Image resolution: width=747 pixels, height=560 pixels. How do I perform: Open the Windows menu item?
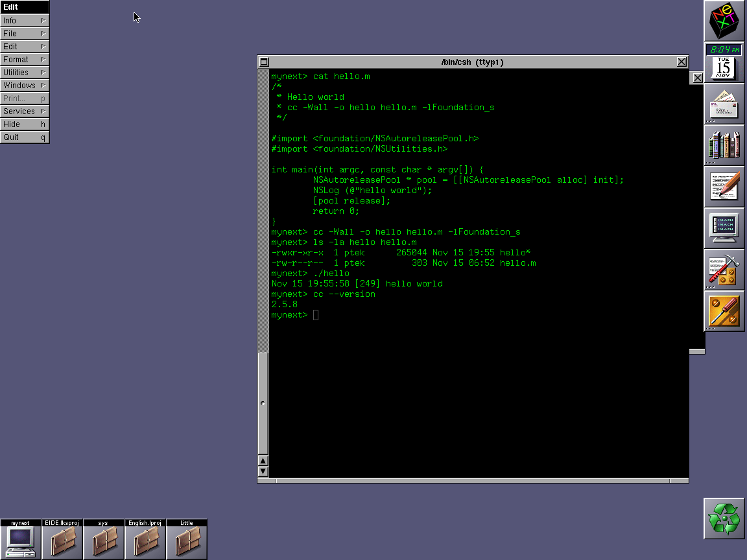25,86
